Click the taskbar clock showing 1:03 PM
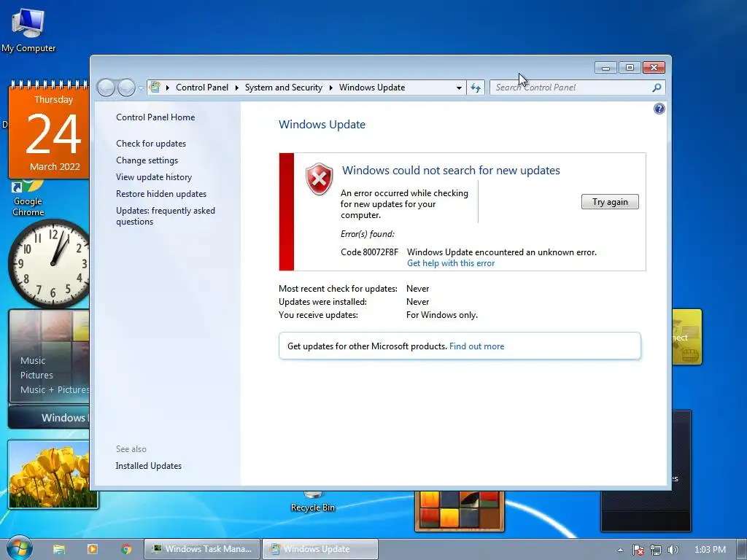This screenshot has width=747, height=560. click(x=710, y=550)
